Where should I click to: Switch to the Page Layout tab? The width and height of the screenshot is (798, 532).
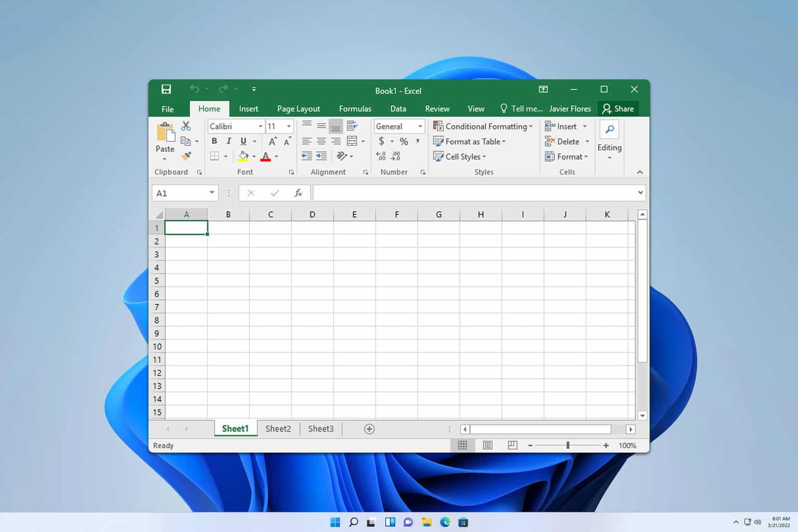(298, 109)
